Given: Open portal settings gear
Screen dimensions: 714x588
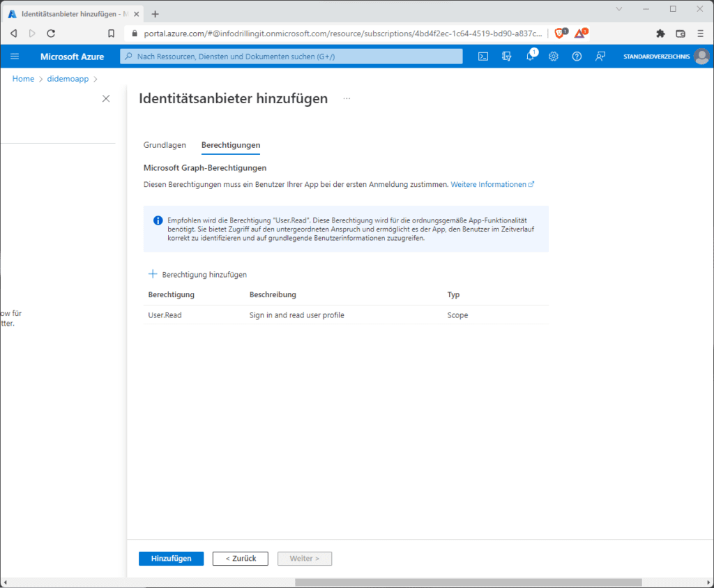Looking at the screenshot, I should [x=553, y=56].
